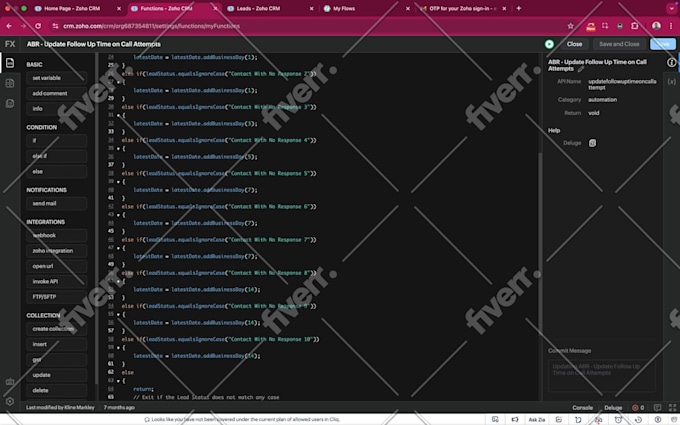Open the third left rail icon below the file icons
This screenshot has height=425, width=680.
click(10, 103)
